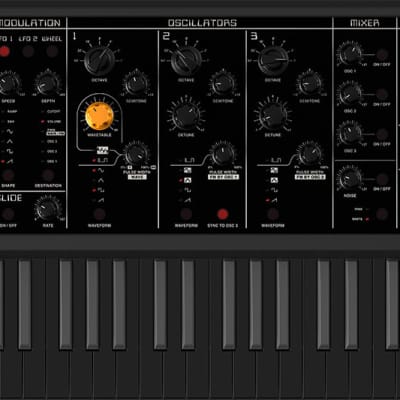Click oscillator 3 Waveform cycle button
The image size is (400, 400).
coord(273,214)
